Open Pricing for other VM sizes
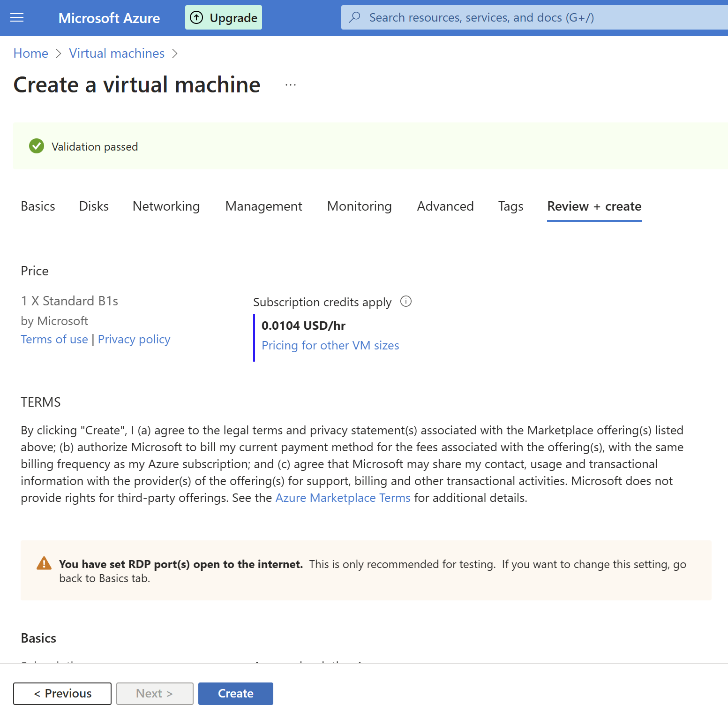 [330, 345]
